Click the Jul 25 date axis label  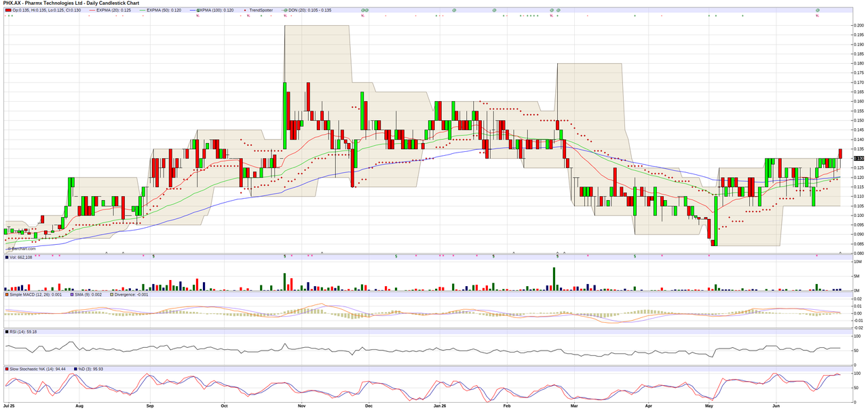tap(9, 405)
